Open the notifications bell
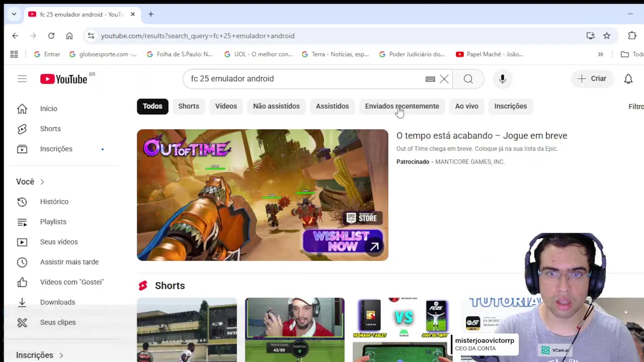Viewport: 644px width, 362px height. tap(628, 79)
